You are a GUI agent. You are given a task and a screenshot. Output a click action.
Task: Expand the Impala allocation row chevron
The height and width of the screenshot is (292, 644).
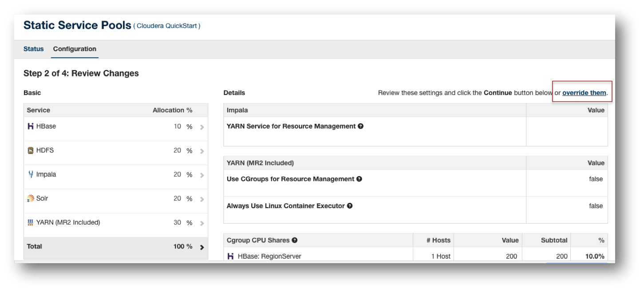coord(202,175)
